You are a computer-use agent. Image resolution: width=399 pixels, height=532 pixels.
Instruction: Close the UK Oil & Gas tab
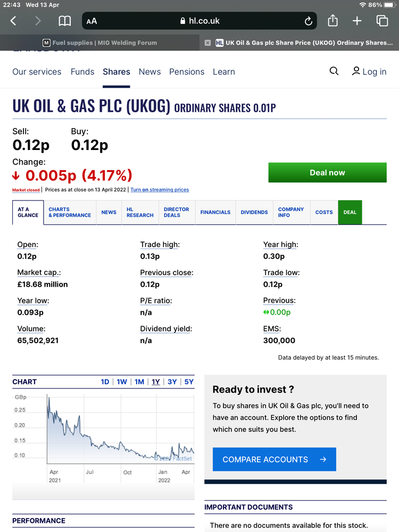coord(207,43)
